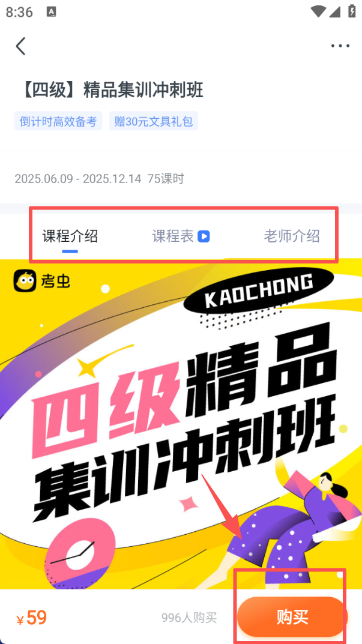Tap the back arrow icon
362x644 pixels.
[x=20, y=46]
